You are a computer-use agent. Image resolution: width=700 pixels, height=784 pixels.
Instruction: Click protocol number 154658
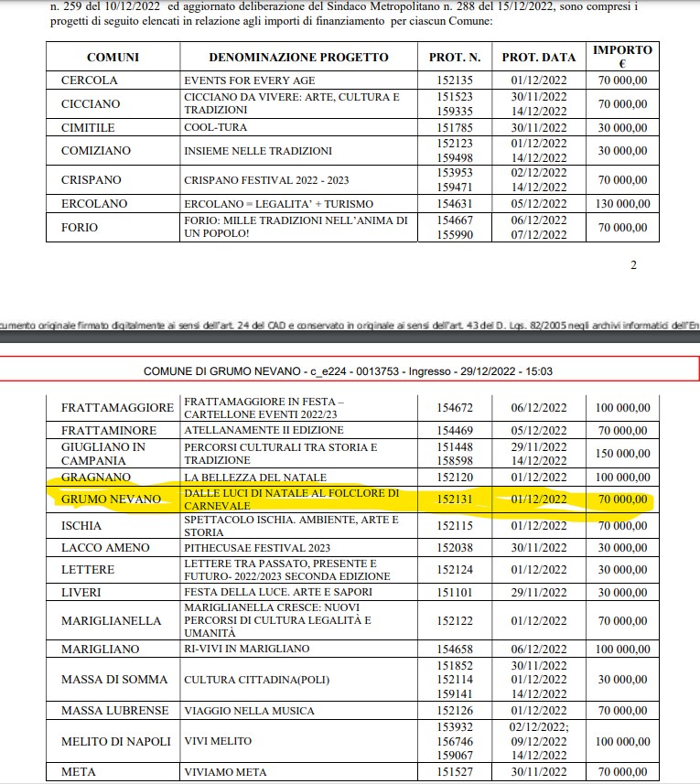pos(455,650)
